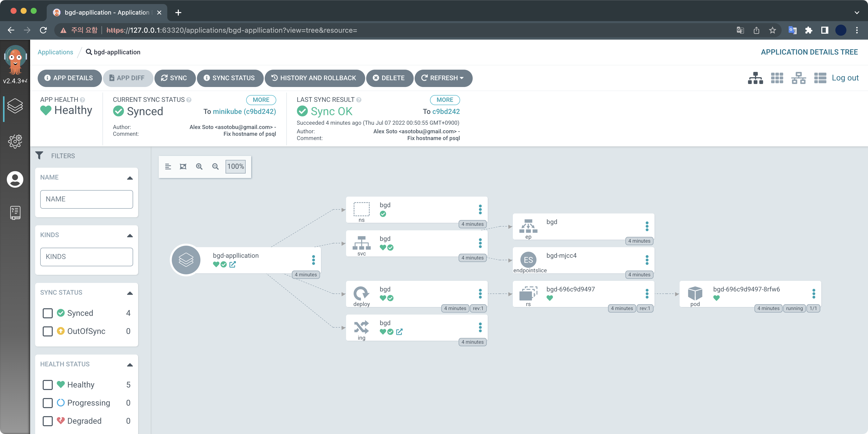Click the NAME filter input field
This screenshot has height=434, width=868.
87,199
